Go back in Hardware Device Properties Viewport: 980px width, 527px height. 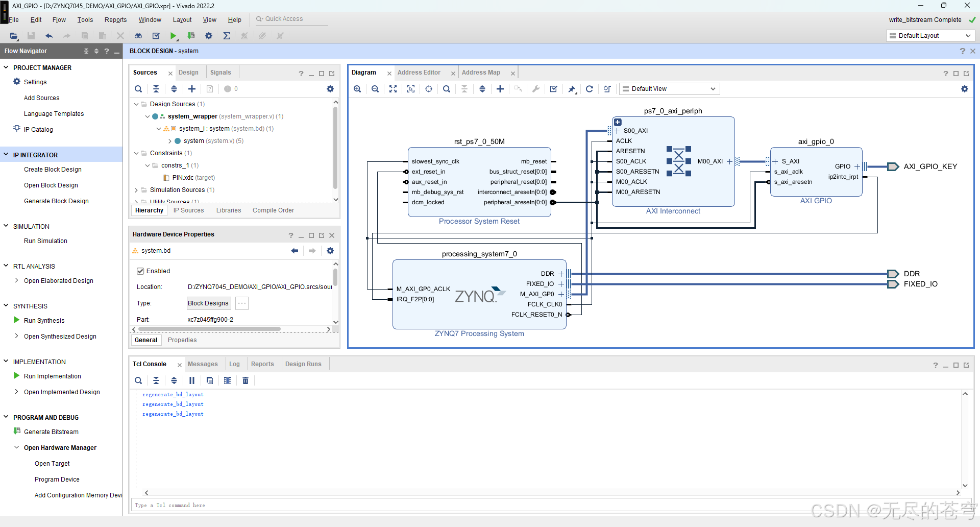(295, 251)
